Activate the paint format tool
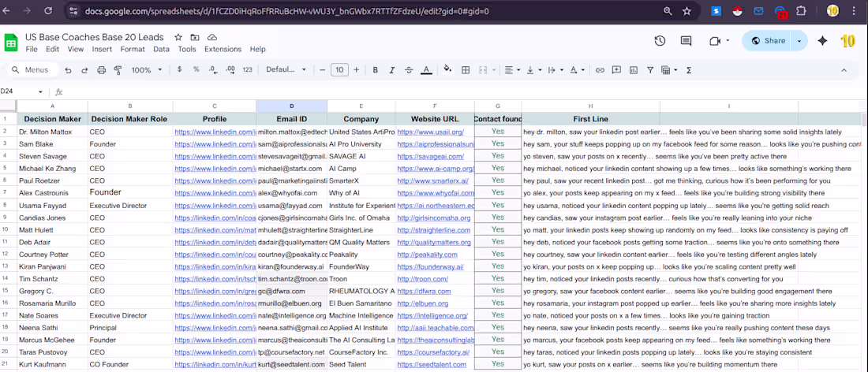This screenshot has height=372, width=868. tap(118, 70)
